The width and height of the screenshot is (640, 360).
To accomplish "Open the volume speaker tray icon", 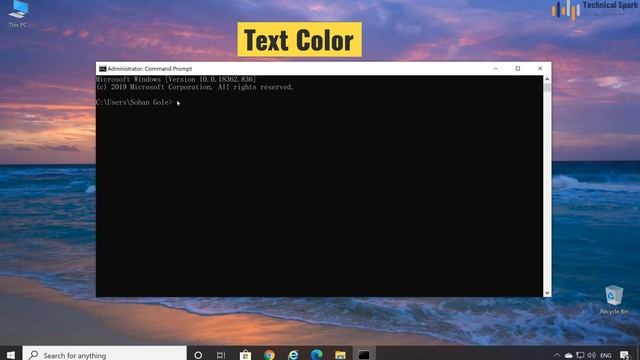I will coord(591,356).
